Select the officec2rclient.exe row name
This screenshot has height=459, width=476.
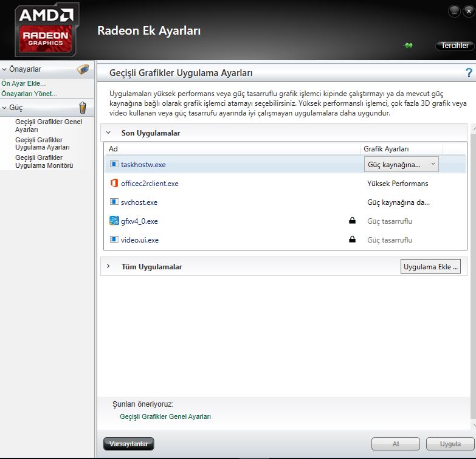pyautogui.click(x=150, y=184)
